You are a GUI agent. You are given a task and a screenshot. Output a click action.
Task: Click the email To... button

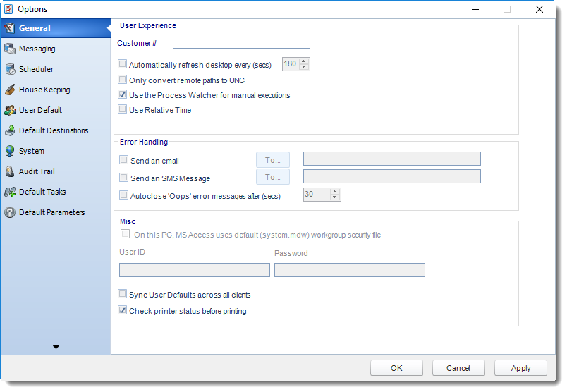pos(273,160)
